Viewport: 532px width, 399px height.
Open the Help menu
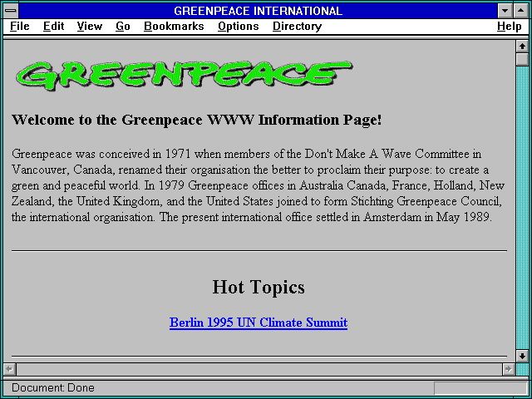(510, 26)
